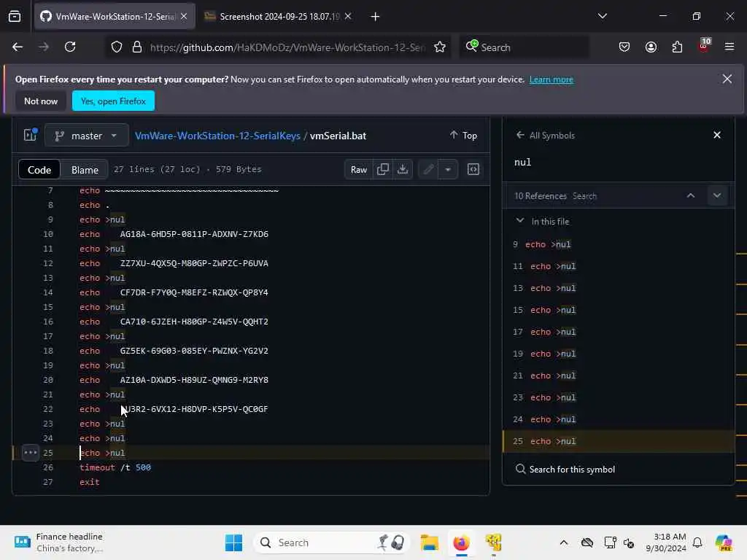Open the tracking protection shield icon
747x560 pixels.
pyautogui.click(x=117, y=47)
